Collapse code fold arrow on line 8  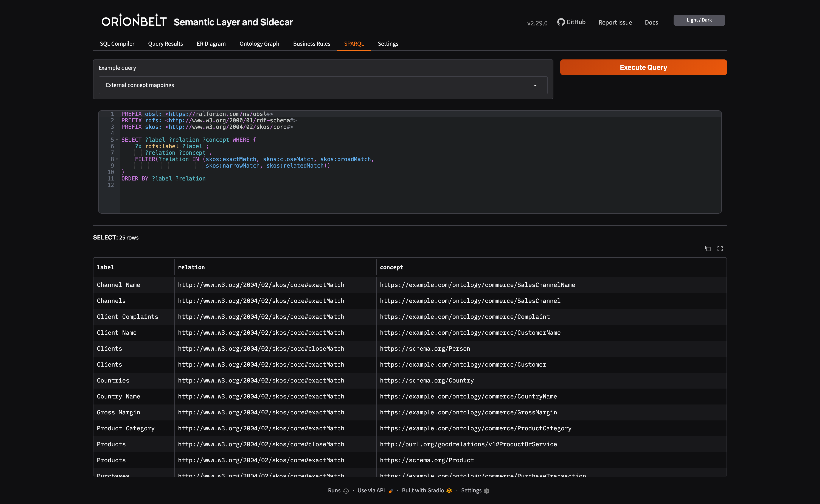117,159
